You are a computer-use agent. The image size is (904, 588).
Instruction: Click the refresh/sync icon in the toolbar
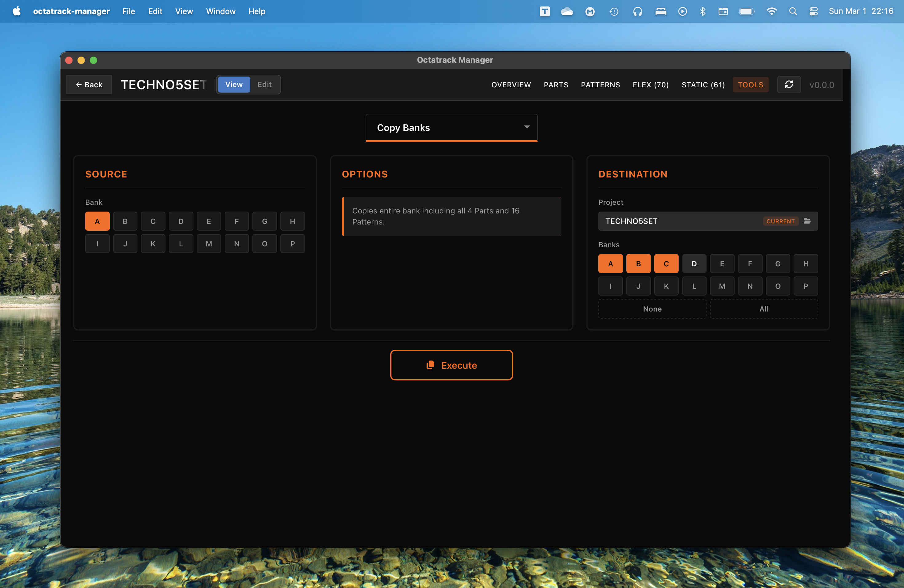click(789, 84)
